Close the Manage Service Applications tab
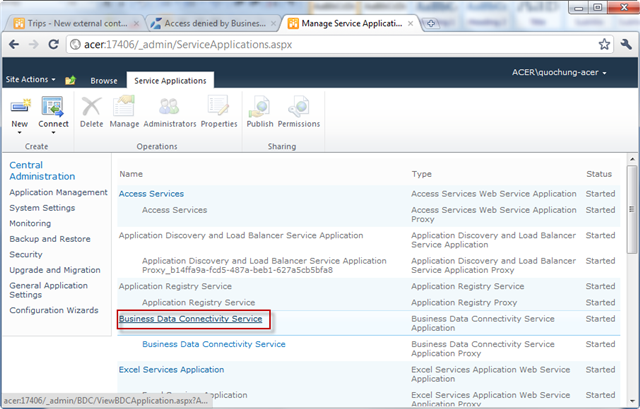The image size is (640, 409). click(411, 24)
